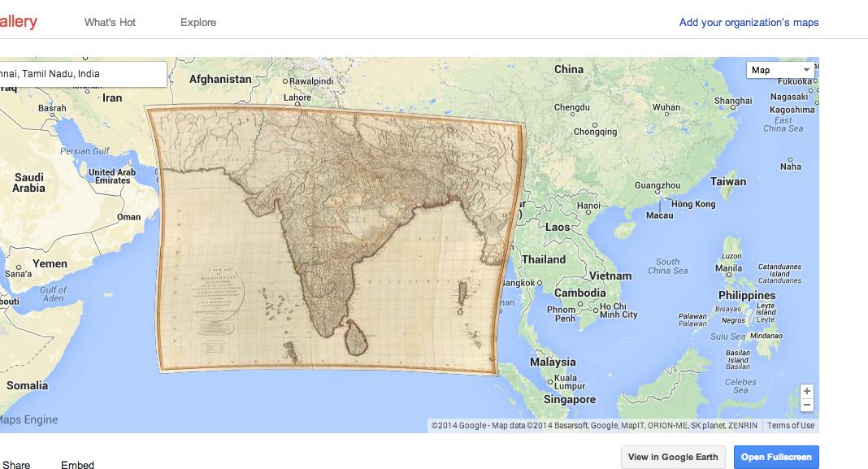Image resolution: width=868 pixels, height=469 pixels.
Task: Click the Sana'a city label
Action: click(18, 274)
